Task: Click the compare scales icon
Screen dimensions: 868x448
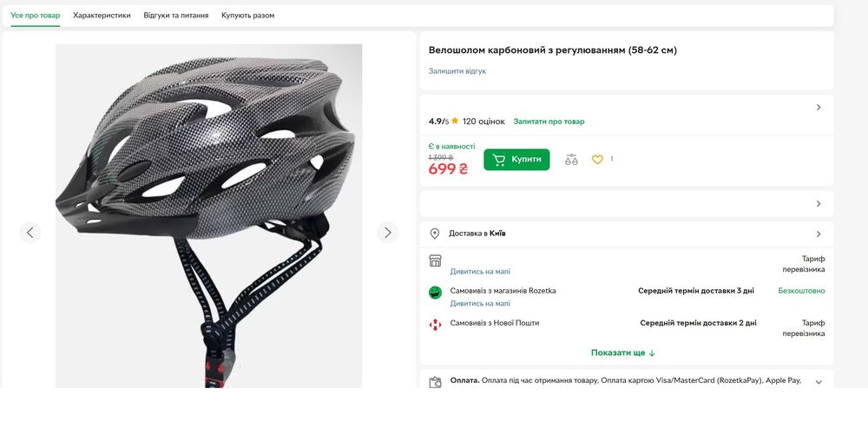Action: coord(571,160)
